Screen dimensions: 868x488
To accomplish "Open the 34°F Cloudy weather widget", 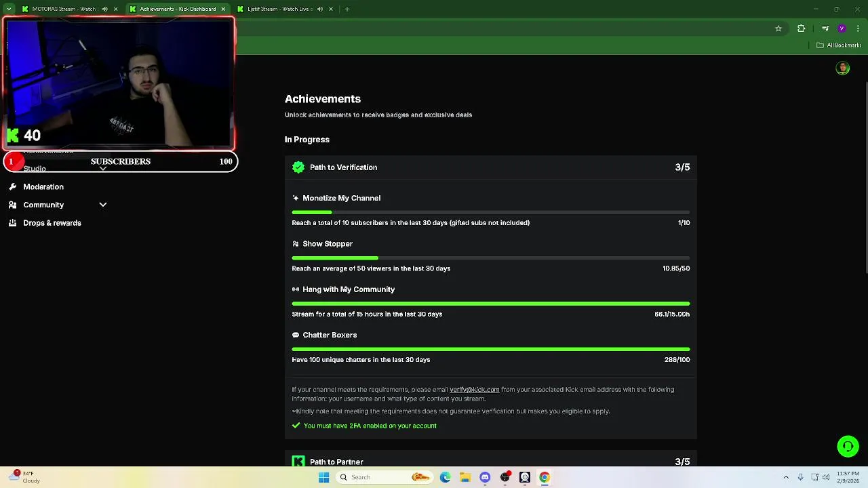I will click(26, 477).
